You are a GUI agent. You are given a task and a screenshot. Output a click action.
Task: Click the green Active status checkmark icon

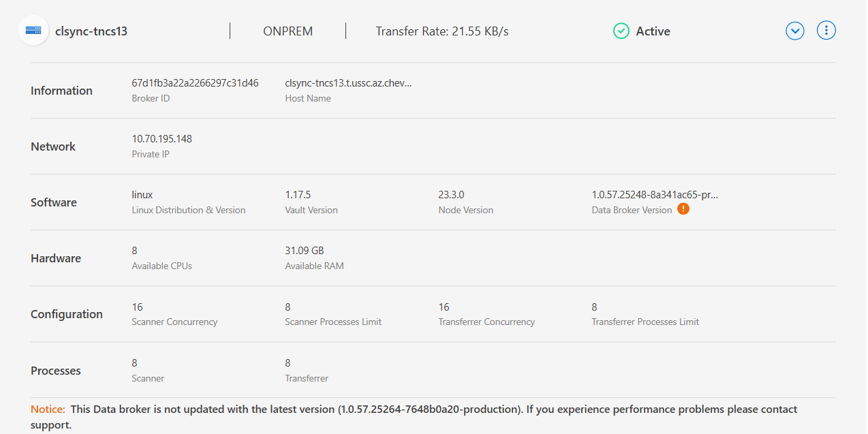coord(621,31)
